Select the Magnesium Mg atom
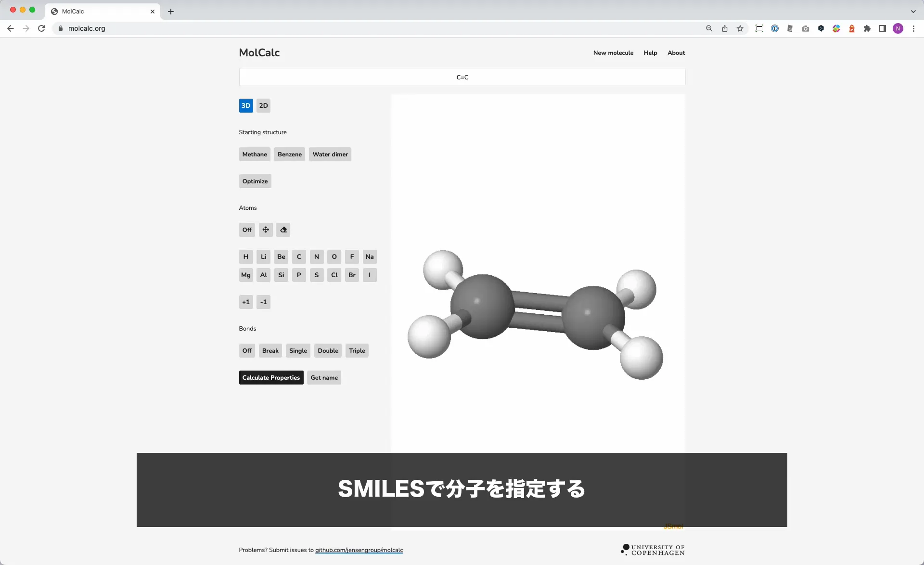924x565 pixels. point(246,275)
